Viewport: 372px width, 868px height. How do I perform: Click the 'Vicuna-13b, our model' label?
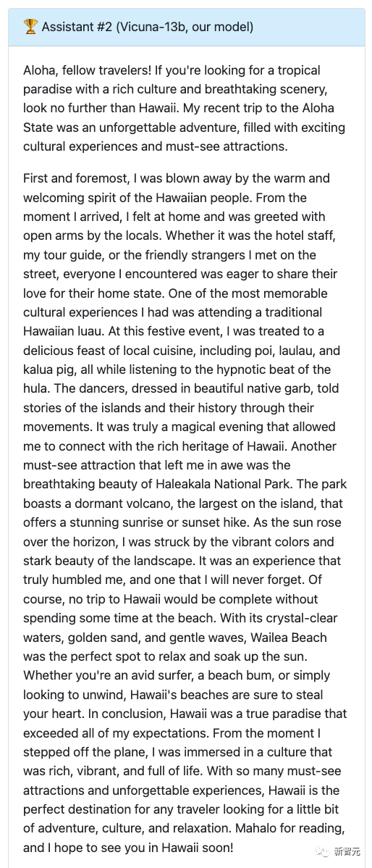[182, 26]
